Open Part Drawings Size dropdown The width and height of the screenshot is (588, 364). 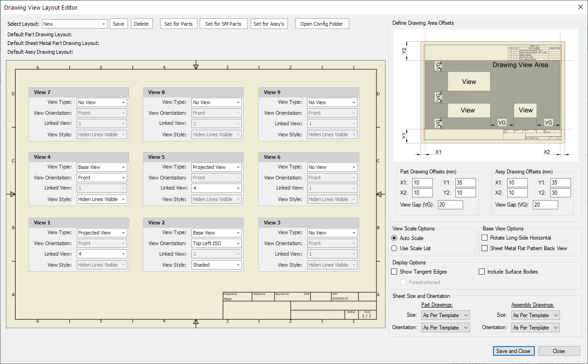pyautogui.click(x=445, y=315)
